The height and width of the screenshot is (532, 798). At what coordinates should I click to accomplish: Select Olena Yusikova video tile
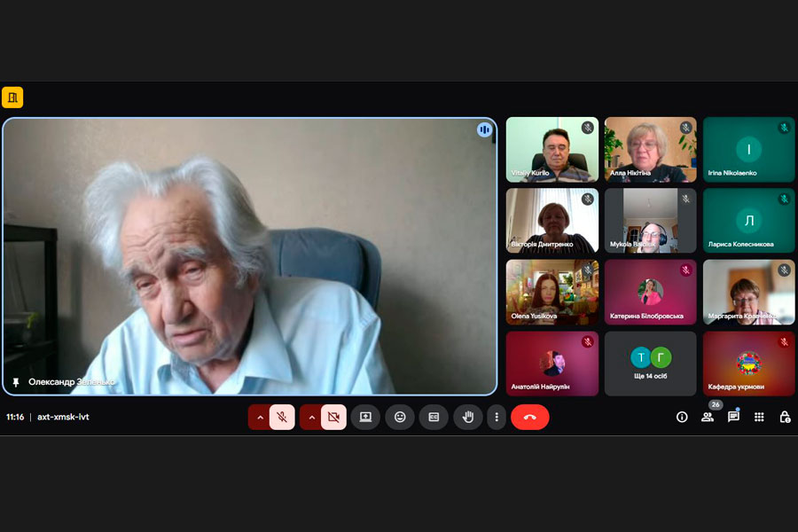coord(552,293)
